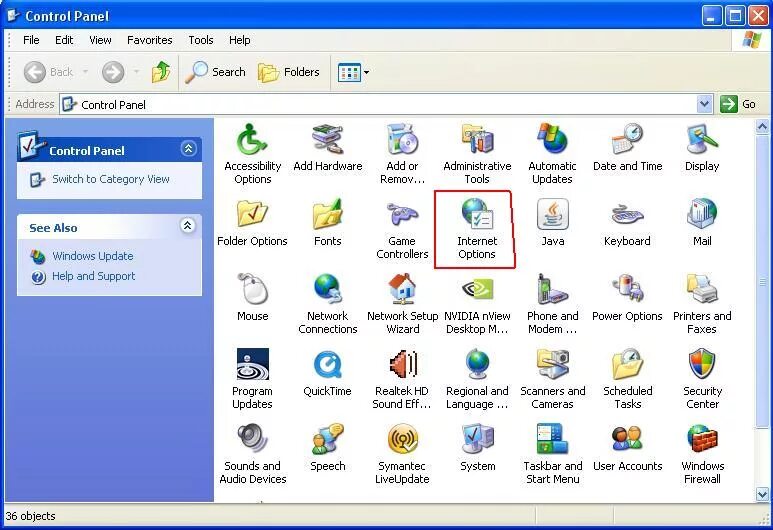773x530 pixels.
Task: Open the Display applet
Action: (702, 147)
